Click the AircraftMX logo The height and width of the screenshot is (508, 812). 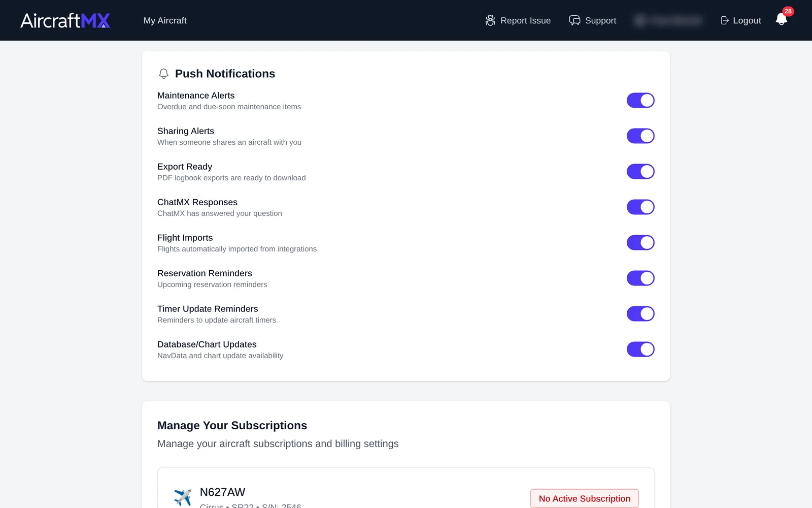(65, 20)
